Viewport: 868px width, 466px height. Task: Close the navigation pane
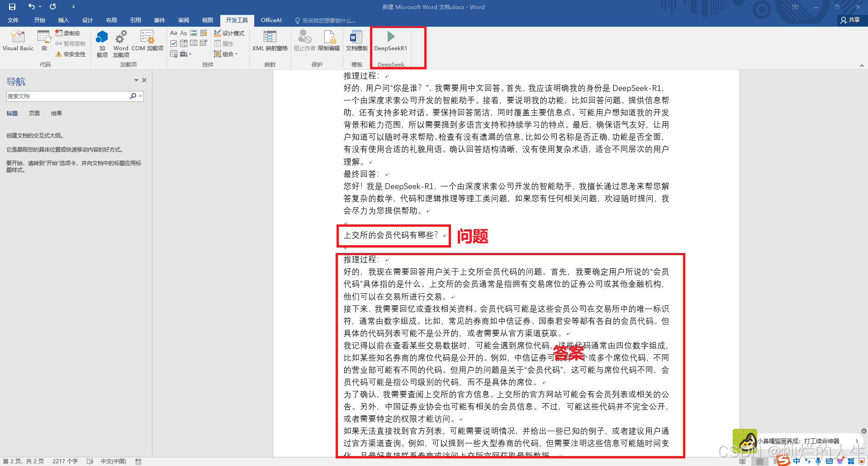pyautogui.click(x=144, y=80)
